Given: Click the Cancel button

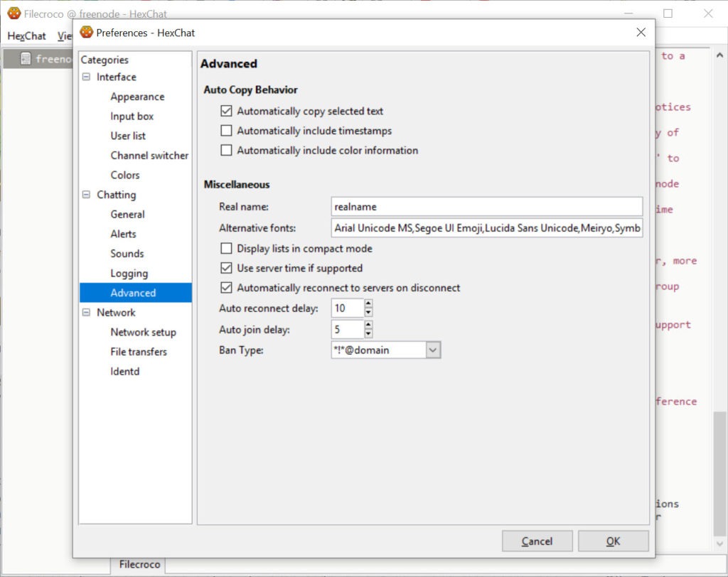Looking at the screenshot, I should point(537,541).
